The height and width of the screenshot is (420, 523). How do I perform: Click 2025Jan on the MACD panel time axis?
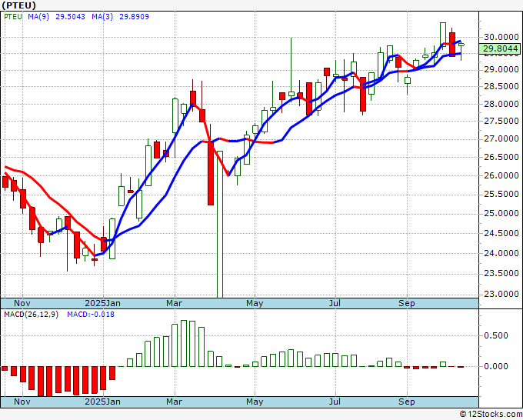(x=103, y=402)
